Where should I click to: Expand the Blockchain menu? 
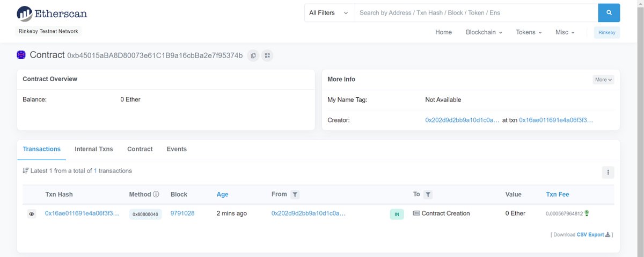point(484,32)
